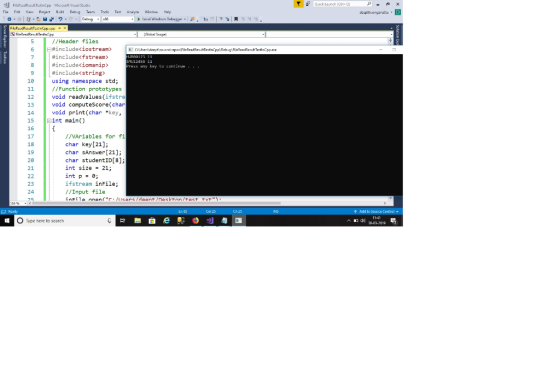
Task: Open Firefox from the taskbar
Action: pyautogui.click(x=195, y=221)
